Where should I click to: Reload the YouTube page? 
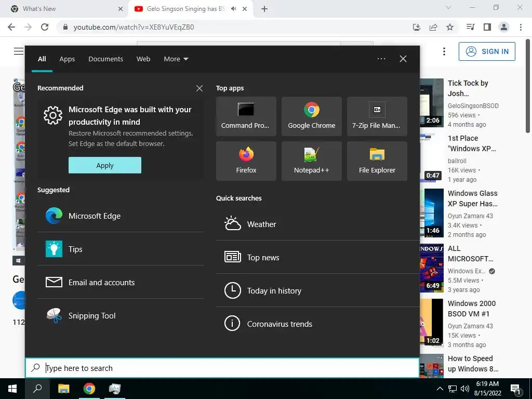coord(45,27)
